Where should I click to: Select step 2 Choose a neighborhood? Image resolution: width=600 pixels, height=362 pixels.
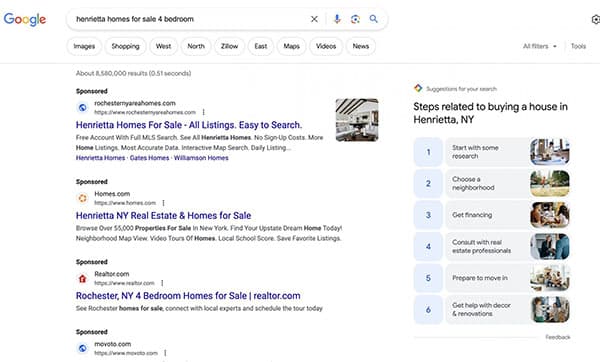492,183
